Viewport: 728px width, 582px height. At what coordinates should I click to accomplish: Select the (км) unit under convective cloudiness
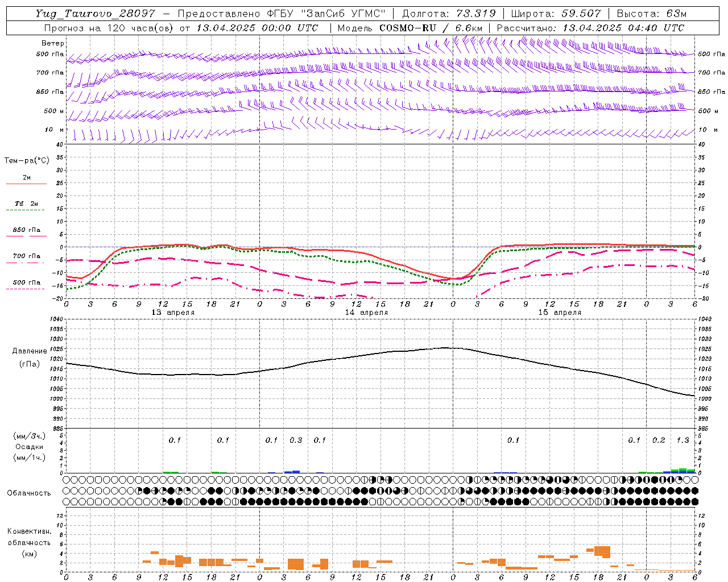pos(29,554)
